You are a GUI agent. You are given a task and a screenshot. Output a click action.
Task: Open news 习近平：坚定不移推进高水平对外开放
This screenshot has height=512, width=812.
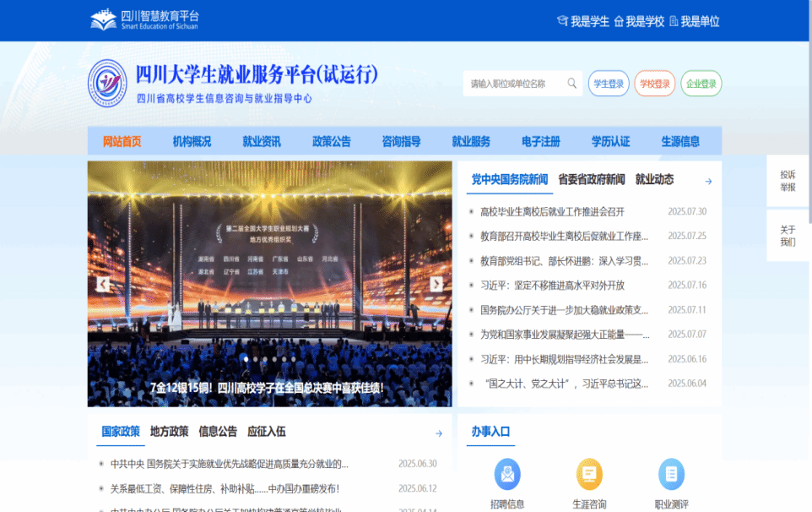tap(553, 285)
